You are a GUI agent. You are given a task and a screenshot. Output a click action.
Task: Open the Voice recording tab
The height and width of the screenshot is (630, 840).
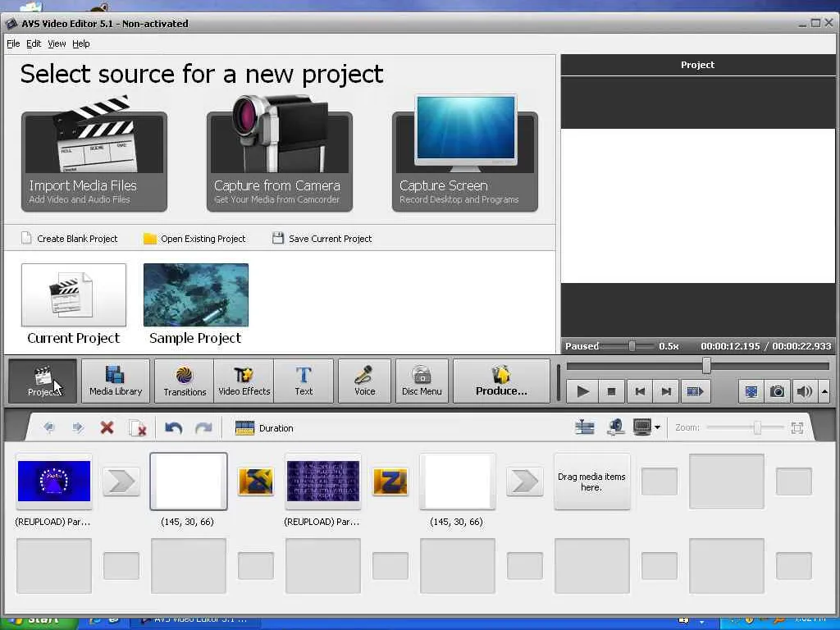pos(365,381)
